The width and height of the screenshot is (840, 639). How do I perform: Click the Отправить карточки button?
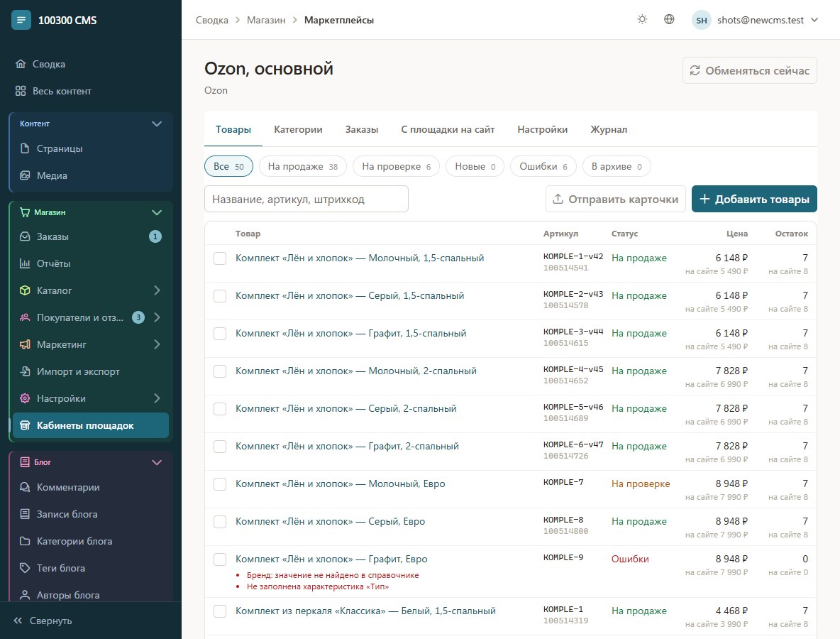pos(616,199)
